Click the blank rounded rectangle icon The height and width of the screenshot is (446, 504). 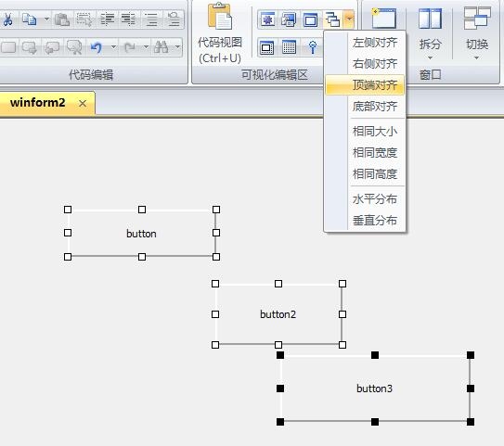[x=8, y=47]
